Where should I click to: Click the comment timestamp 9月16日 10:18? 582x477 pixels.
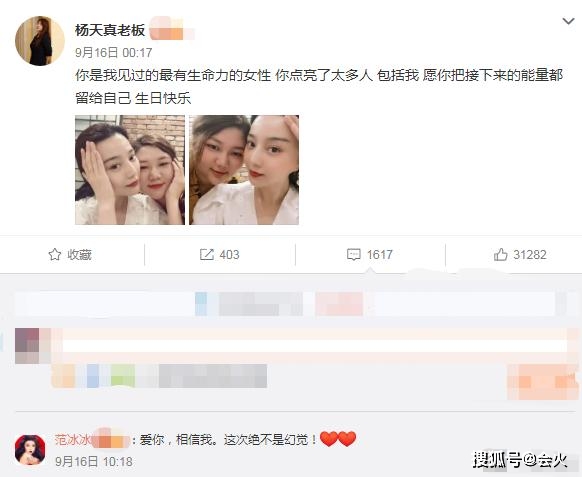94,461
